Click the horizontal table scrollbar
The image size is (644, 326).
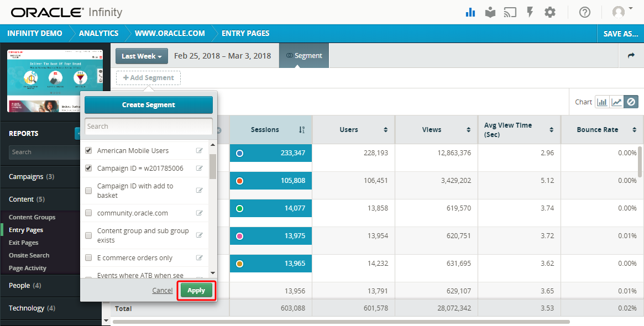(x=341, y=322)
